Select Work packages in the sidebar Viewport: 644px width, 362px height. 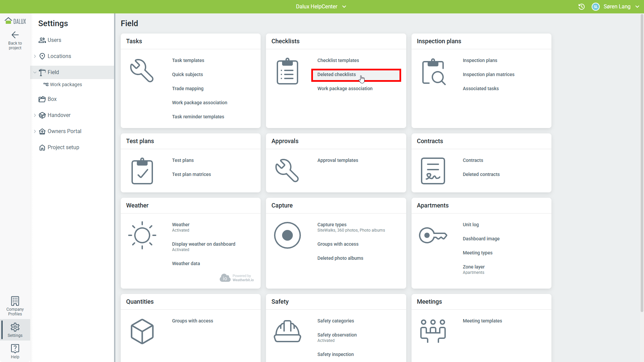click(x=66, y=84)
